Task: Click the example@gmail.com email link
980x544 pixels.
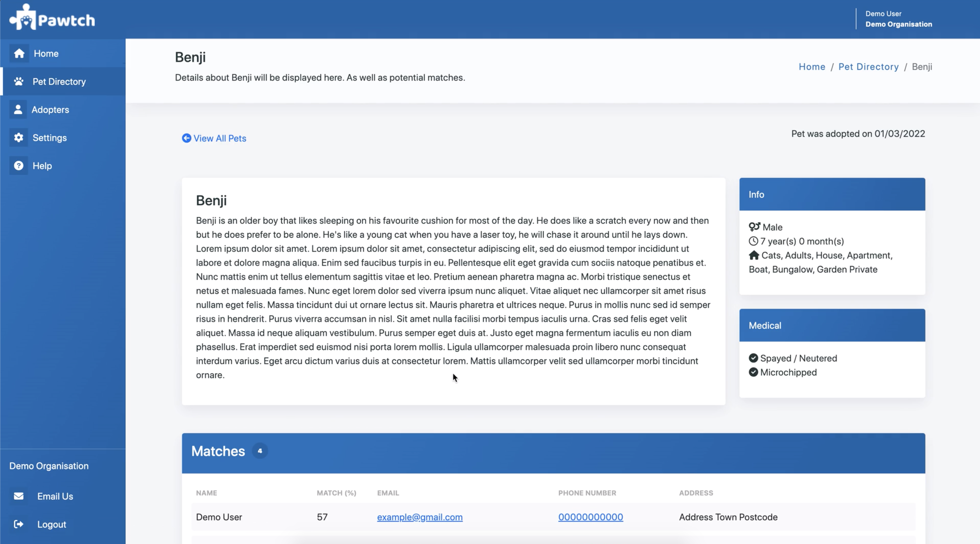Action: pos(420,517)
